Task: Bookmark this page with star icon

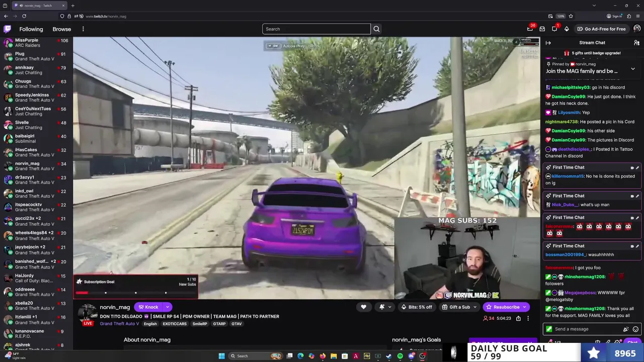Action: [571, 16]
